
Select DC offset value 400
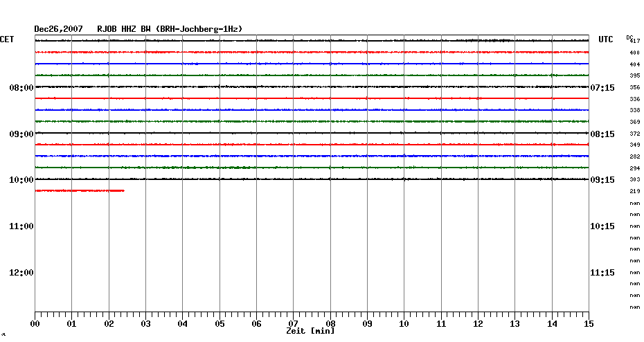[635, 53]
